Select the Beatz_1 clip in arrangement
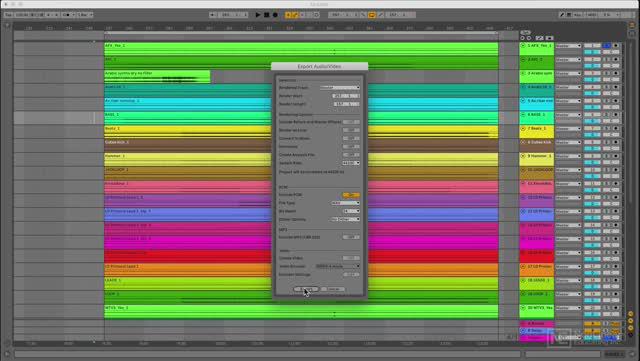The height and width of the screenshot is (361, 640). [301, 131]
